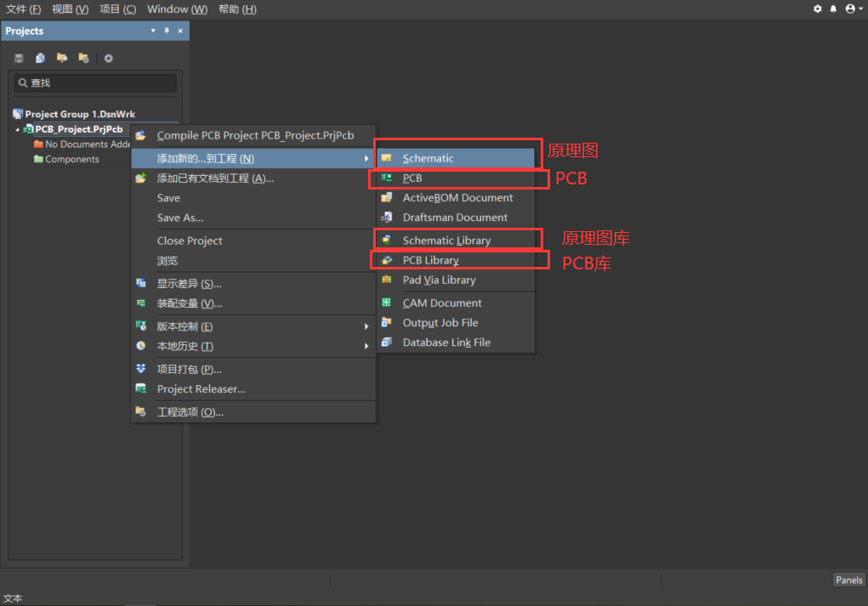Click the PCB Library icon
The width and height of the screenshot is (868, 606).
(x=387, y=260)
